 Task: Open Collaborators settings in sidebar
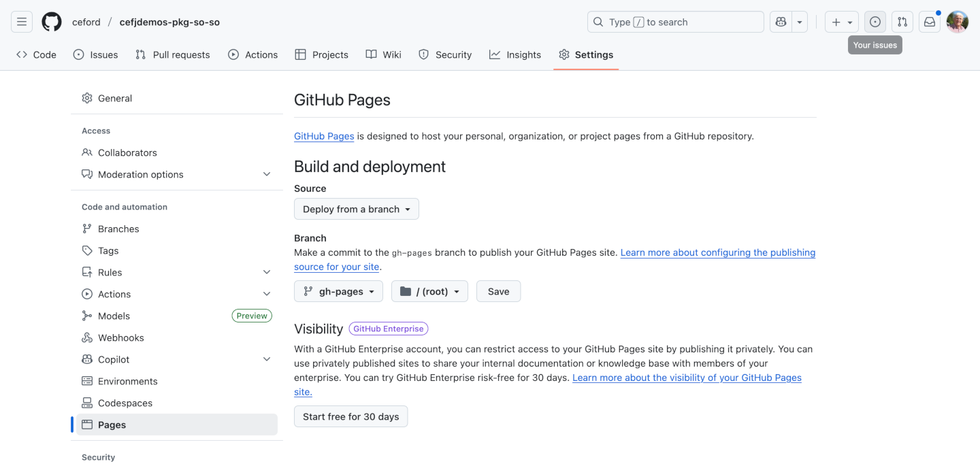pyautogui.click(x=177, y=152)
